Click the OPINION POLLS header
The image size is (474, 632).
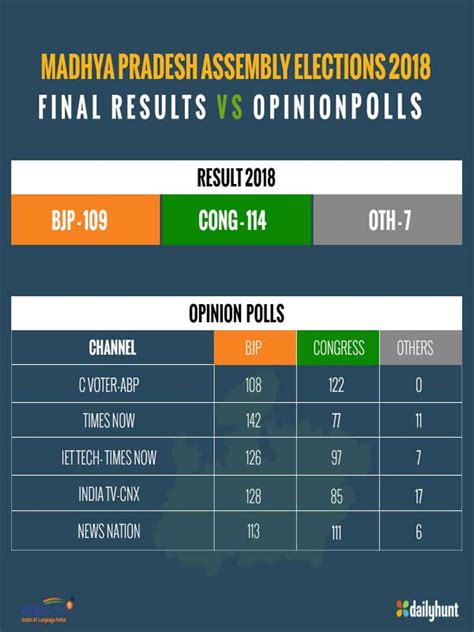237,314
